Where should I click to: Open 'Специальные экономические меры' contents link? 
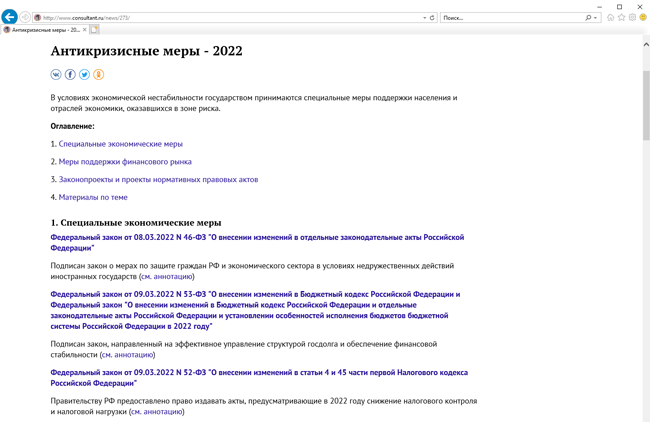click(120, 144)
